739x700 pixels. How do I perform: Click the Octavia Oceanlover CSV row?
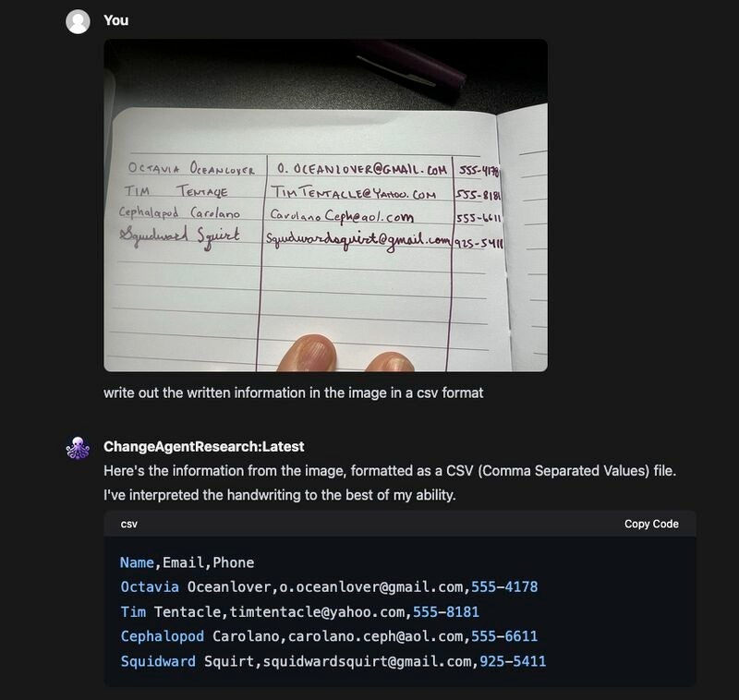[329, 587]
